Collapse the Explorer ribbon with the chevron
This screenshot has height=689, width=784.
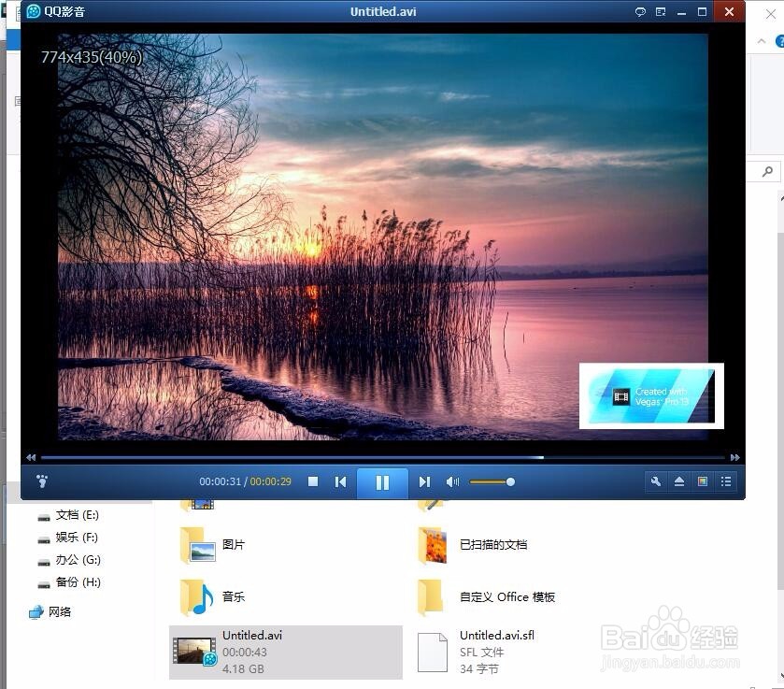[762, 41]
